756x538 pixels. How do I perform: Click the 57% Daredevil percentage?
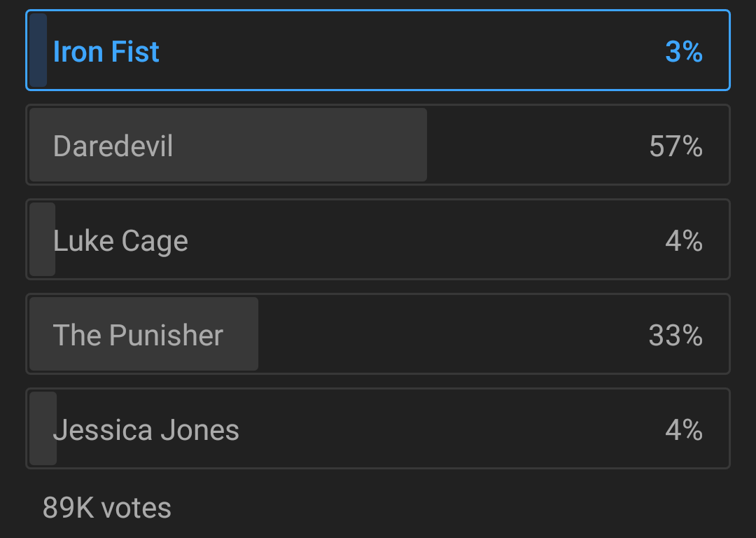(x=675, y=146)
